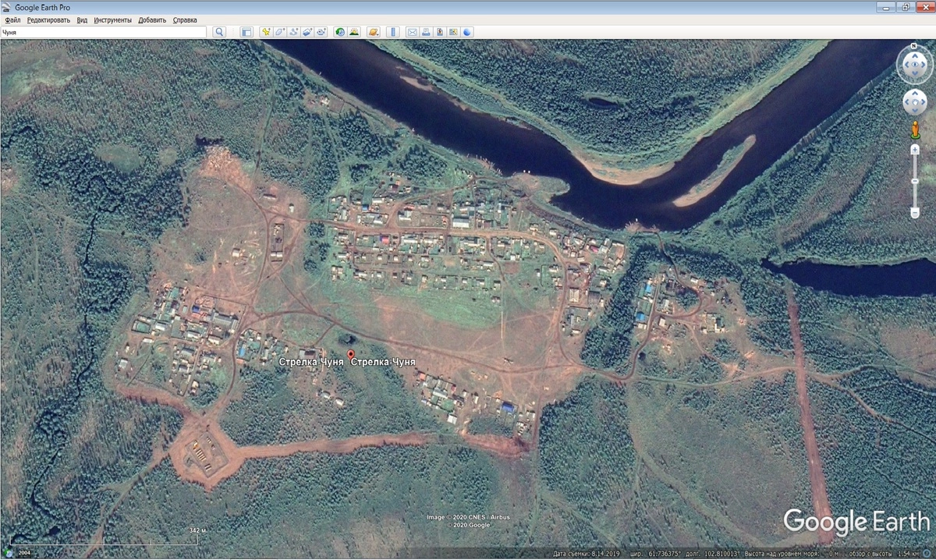Viewport: 936px width, 560px height.
Task: Click the search magnifier button
Action: tap(219, 32)
